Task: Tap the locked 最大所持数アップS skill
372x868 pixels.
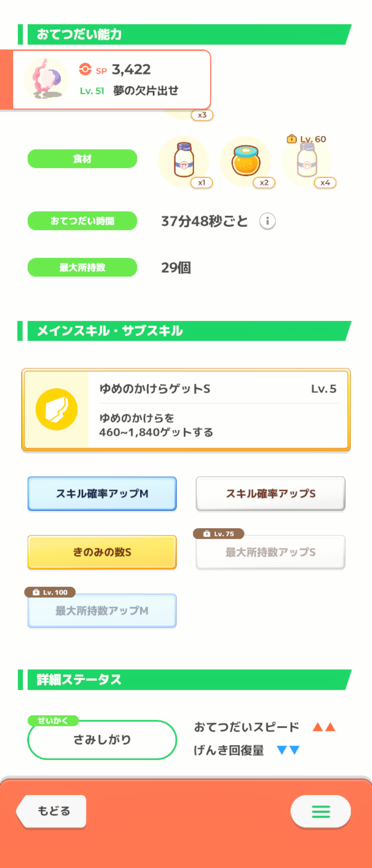Action: click(270, 552)
